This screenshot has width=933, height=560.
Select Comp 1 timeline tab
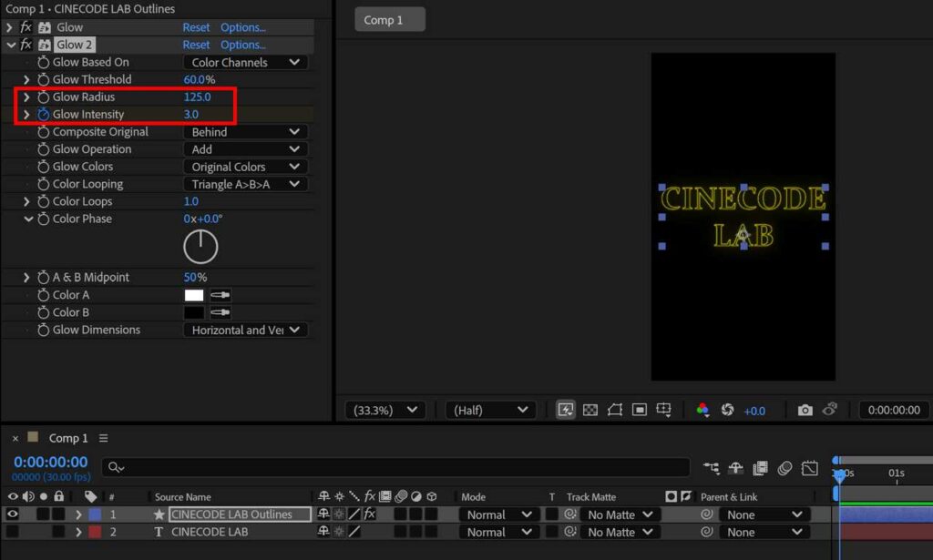coord(67,438)
